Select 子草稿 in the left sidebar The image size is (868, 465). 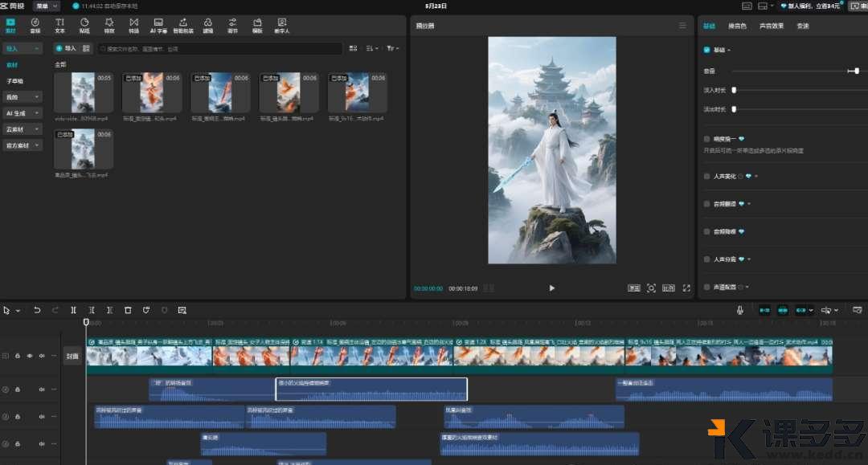pos(15,81)
